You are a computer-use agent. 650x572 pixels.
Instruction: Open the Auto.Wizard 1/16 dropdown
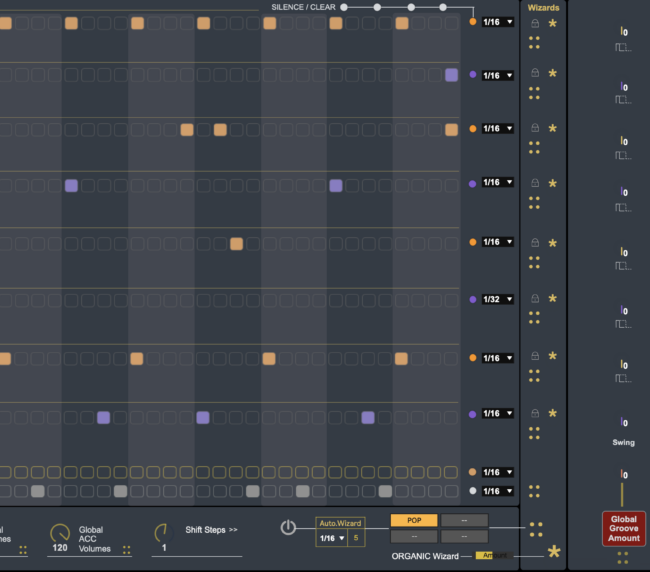332,538
